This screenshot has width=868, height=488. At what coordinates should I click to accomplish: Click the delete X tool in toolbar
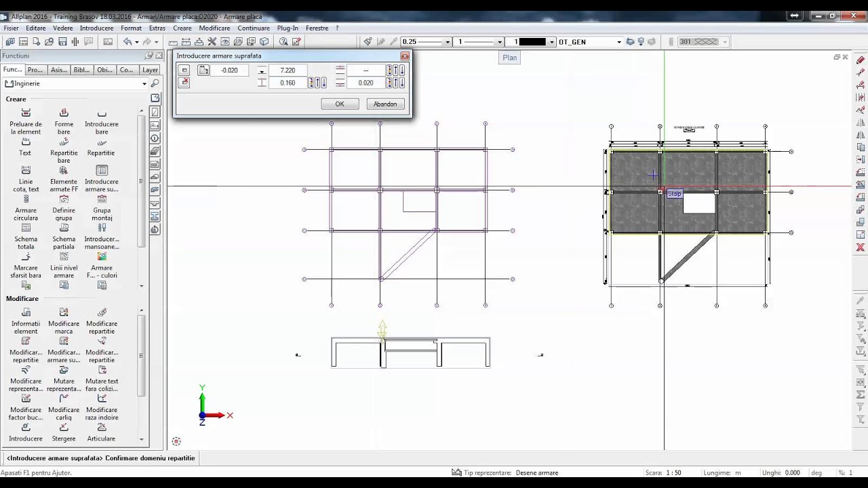(x=212, y=42)
